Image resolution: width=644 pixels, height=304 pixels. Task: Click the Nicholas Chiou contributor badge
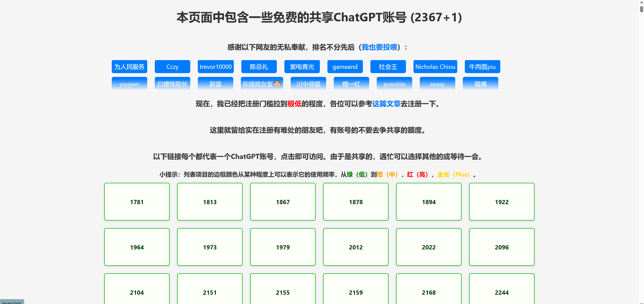pos(435,67)
